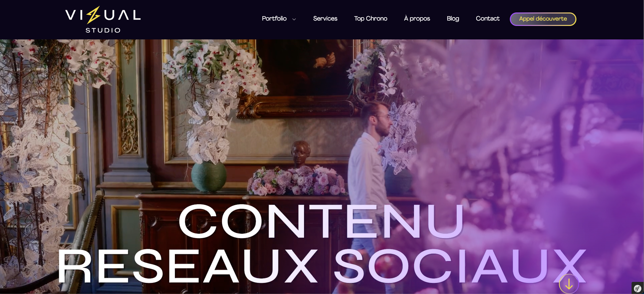Open the Symfony debug toolbar icon
Image resolution: width=644 pixels, height=294 pixels.
(638, 288)
